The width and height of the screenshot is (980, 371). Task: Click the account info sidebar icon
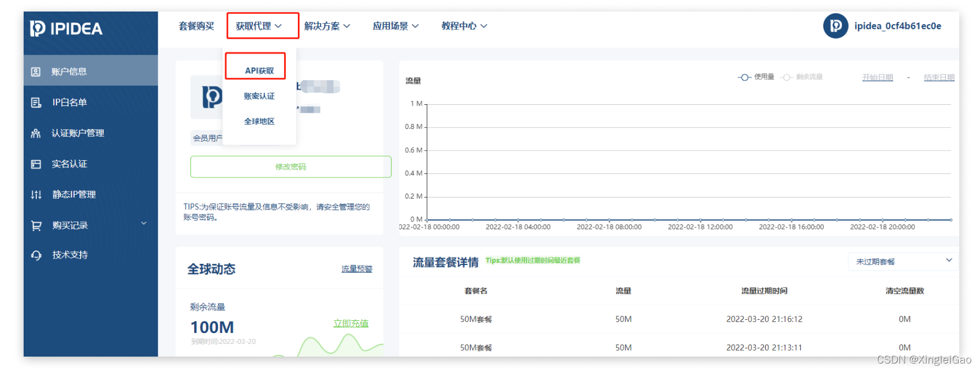pos(36,72)
